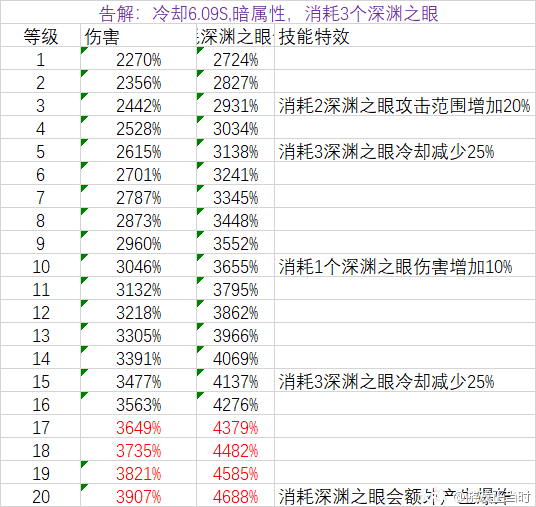Click the level number 10 cell

41,265
